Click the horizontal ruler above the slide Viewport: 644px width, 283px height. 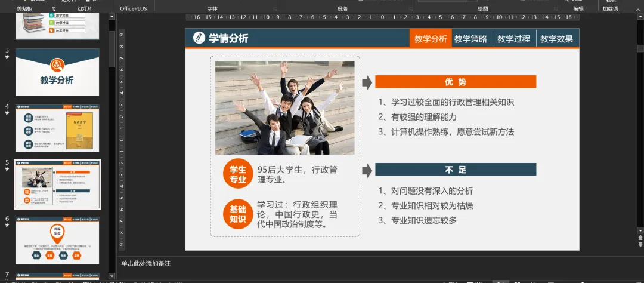[382, 17]
